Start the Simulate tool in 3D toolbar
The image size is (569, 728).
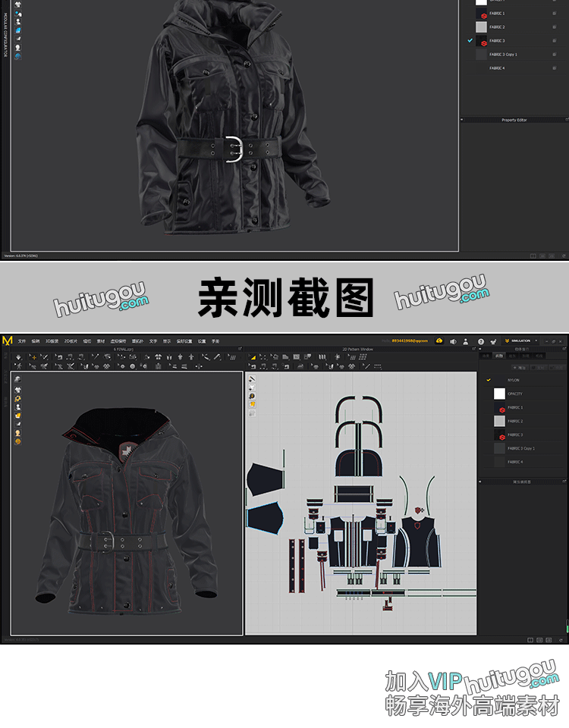(18, 357)
